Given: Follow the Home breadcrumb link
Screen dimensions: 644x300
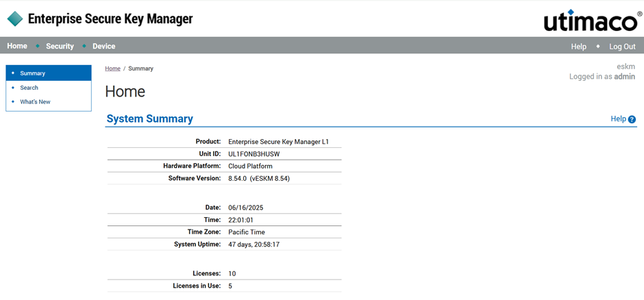Looking at the screenshot, I should pyautogui.click(x=112, y=68).
